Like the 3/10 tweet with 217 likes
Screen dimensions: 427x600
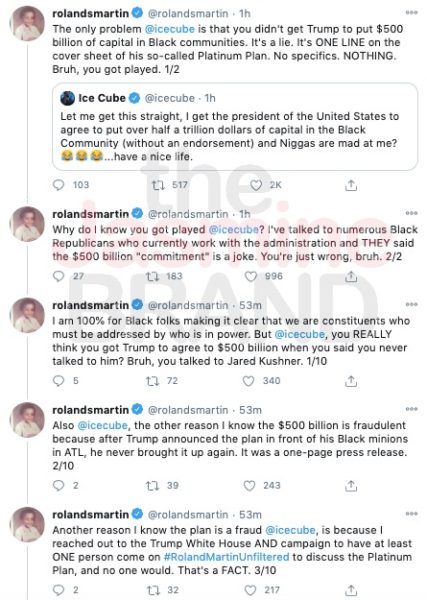[250, 590]
